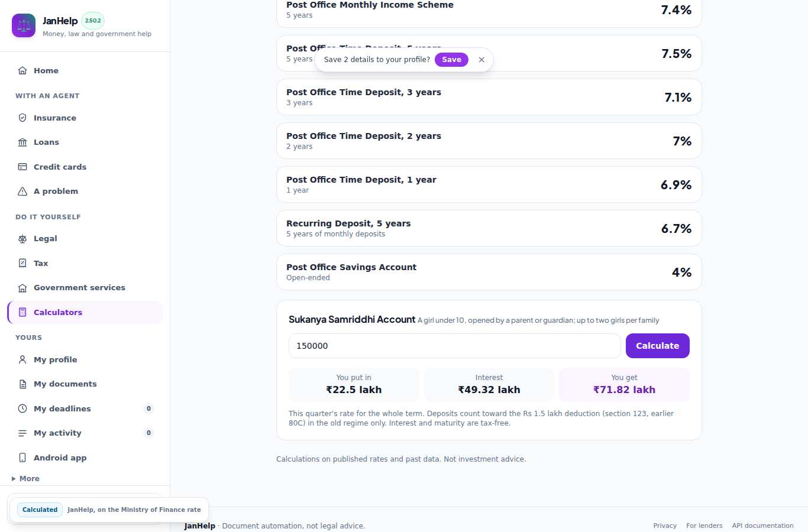This screenshot has height=532, width=808.
Task: Select the Post Office Savings Account row
Action: (489, 272)
